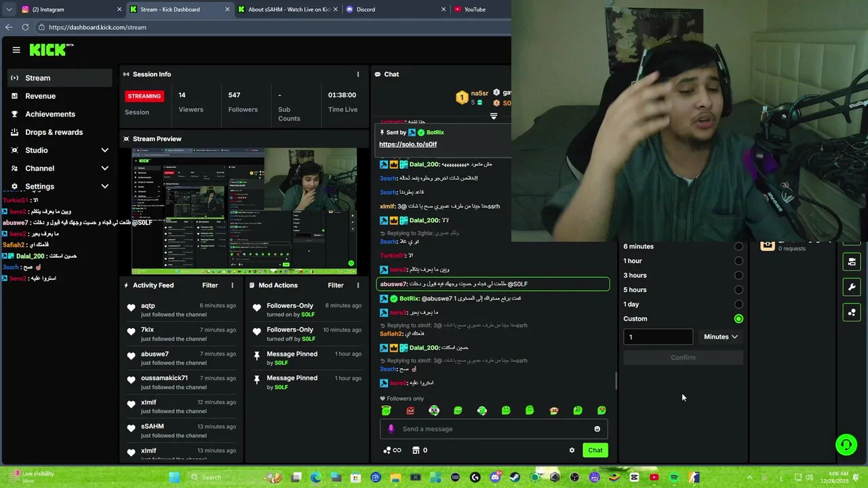The width and height of the screenshot is (868, 488).
Task: Click the browser back arrow
Action: coord(9,27)
